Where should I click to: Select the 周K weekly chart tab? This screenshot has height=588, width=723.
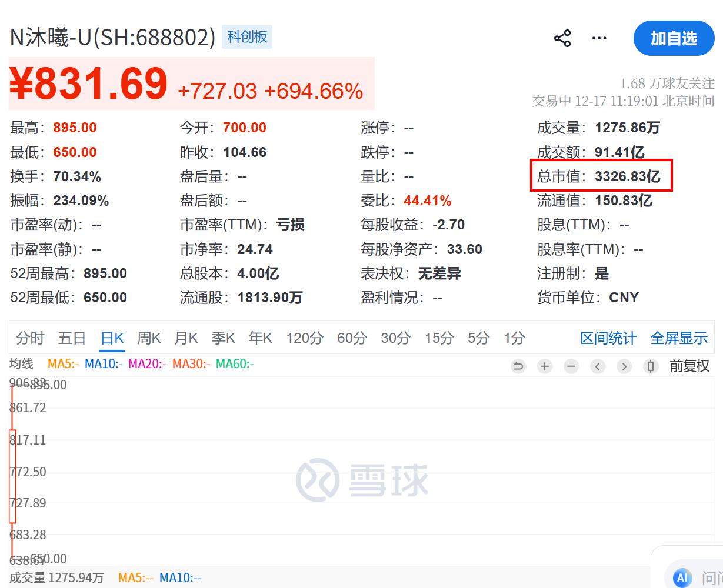(149, 338)
